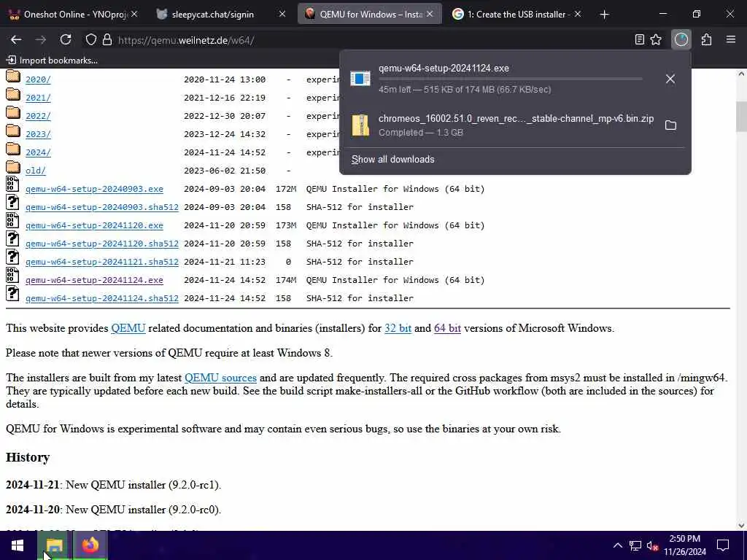747x560 pixels.
Task: Click the folder icon beside 2022/
Action: point(13,113)
